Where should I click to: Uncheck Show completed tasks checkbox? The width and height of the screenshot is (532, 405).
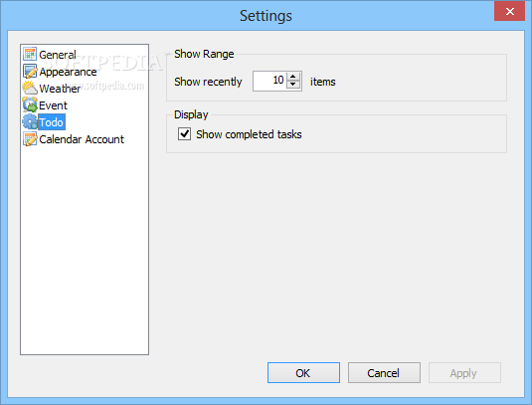pos(184,134)
